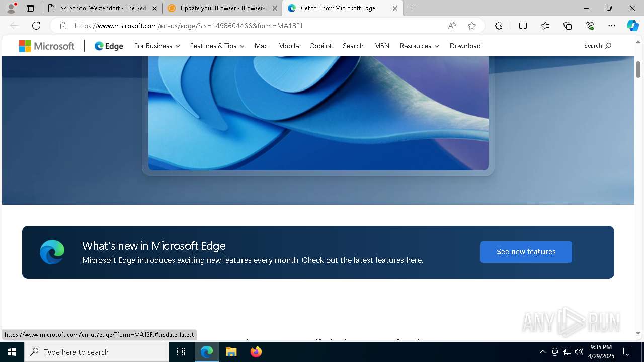Open Browser essentials heart icon
644x362 pixels.
click(590, 26)
